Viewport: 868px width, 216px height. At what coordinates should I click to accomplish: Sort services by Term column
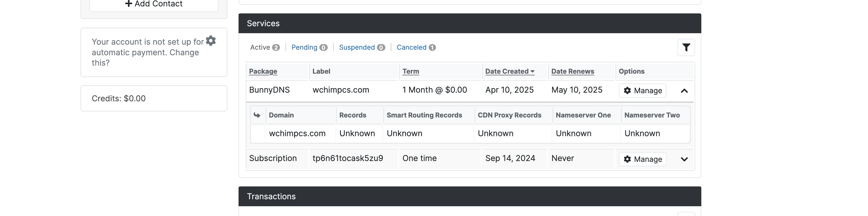[411, 71]
